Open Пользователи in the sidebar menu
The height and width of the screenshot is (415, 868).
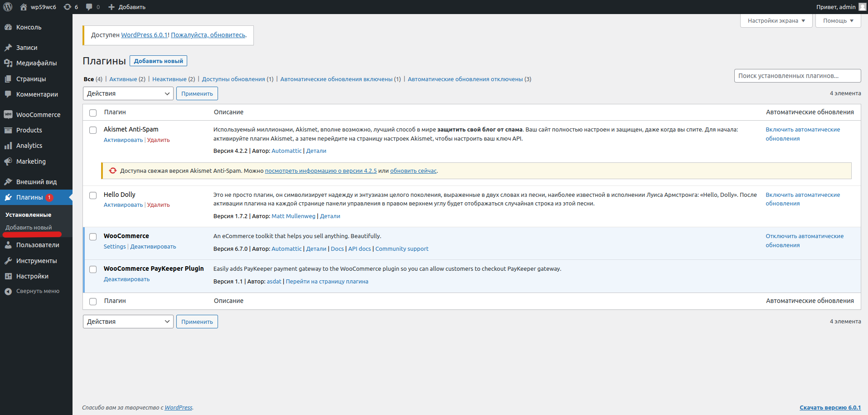tap(38, 245)
